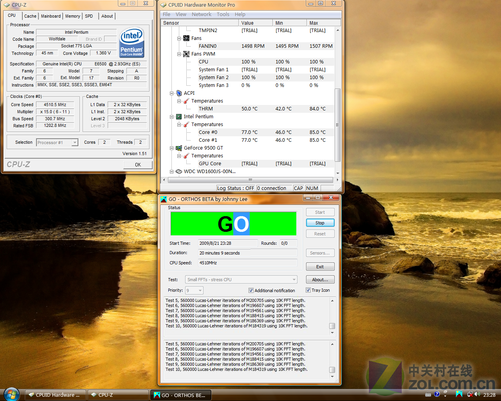Screen dimensions: 501x401
Task: Open the Tools menu in Hardware Monitor
Action: coord(223,14)
